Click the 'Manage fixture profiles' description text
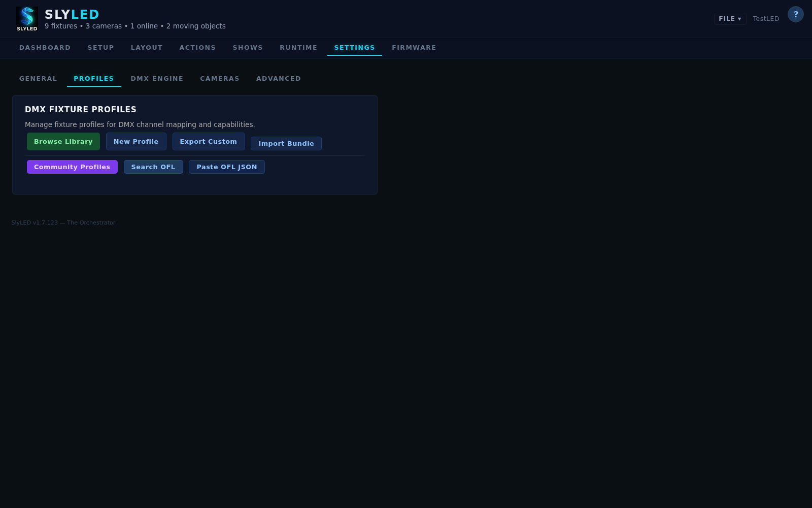This screenshot has width=812, height=508. 140,124
